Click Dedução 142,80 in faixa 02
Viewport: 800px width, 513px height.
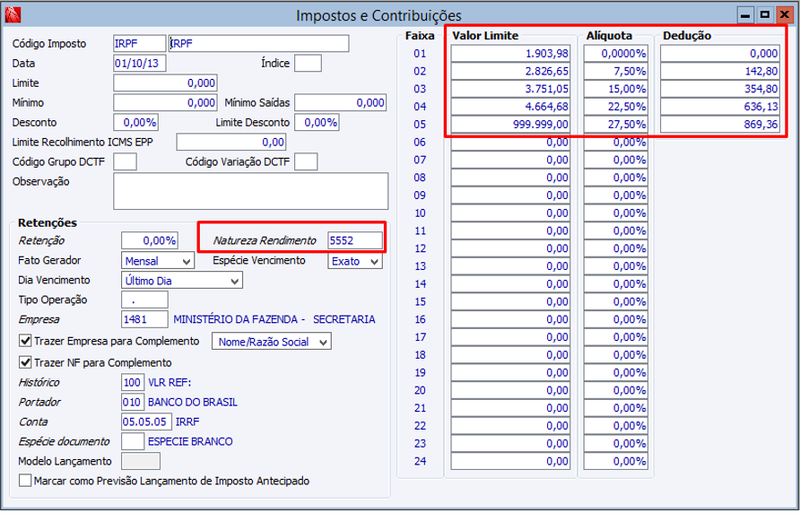(x=720, y=71)
